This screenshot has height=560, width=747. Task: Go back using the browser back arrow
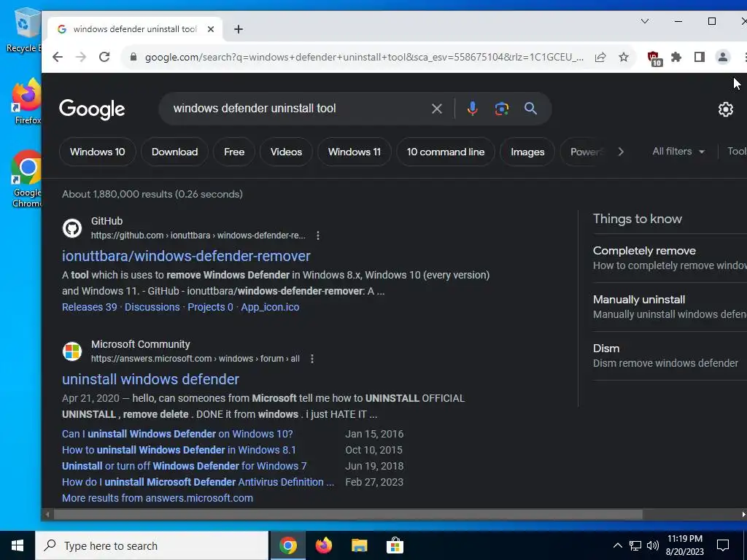coord(58,57)
